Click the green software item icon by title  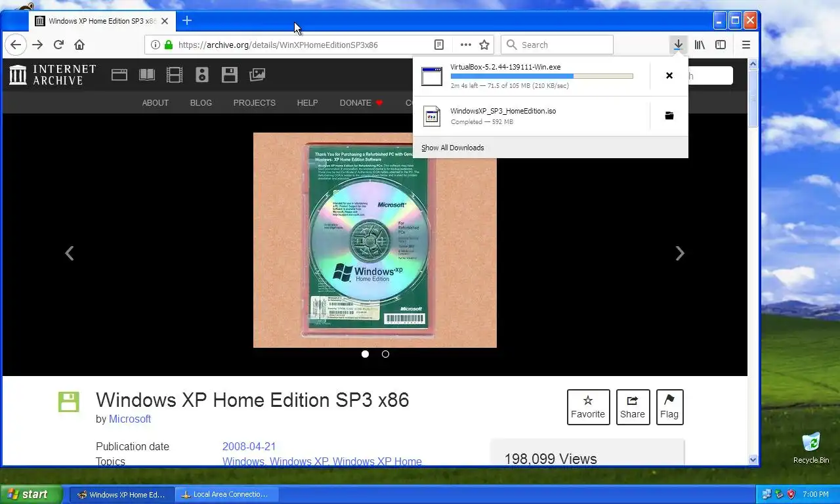pyautogui.click(x=68, y=402)
